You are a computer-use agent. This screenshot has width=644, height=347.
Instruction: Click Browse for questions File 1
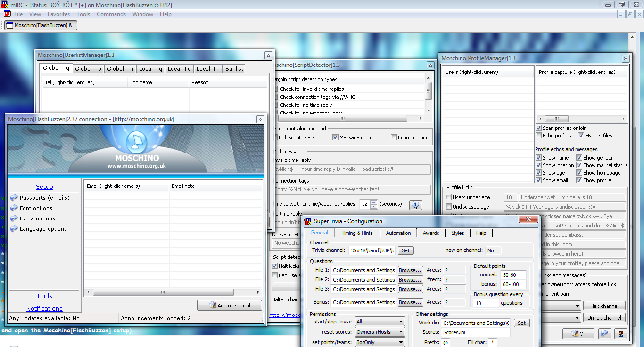(410, 270)
